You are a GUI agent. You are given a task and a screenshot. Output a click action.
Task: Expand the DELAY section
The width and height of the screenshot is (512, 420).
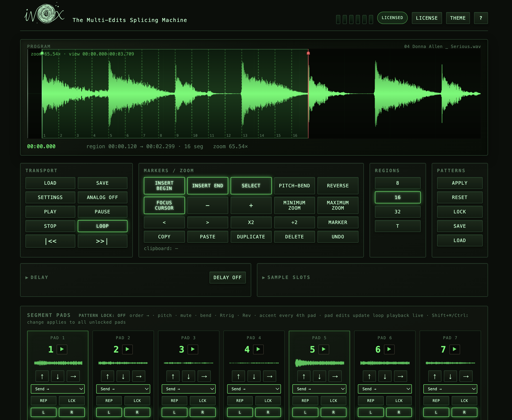37,278
